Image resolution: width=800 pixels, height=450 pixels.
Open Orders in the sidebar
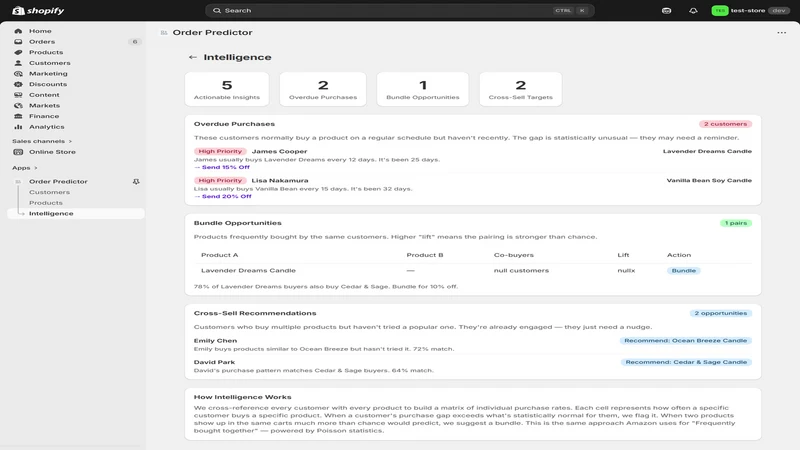pyautogui.click(x=42, y=42)
